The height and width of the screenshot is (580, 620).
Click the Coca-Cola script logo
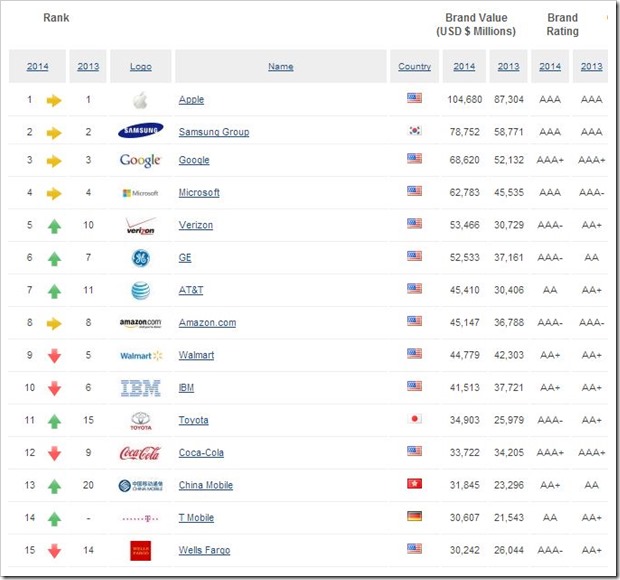click(140, 452)
